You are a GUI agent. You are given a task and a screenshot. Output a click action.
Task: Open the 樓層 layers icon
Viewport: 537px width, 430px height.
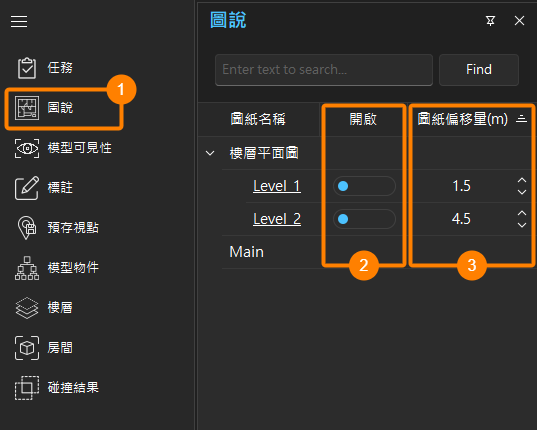point(27,308)
